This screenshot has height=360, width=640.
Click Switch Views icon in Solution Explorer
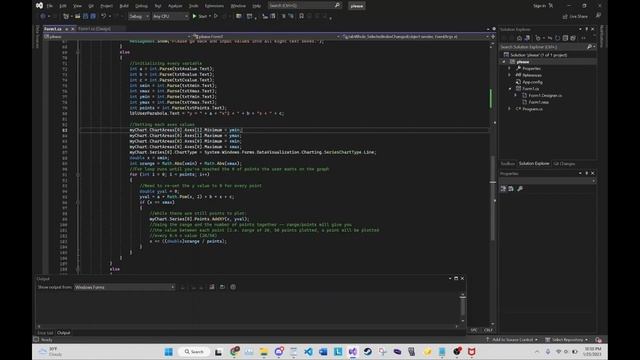(x=527, y=38)
